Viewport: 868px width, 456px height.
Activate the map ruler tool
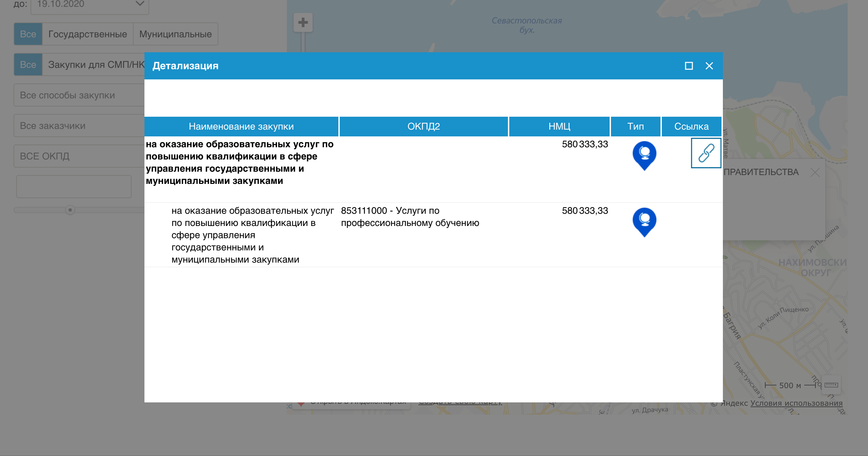pos(831,385)
